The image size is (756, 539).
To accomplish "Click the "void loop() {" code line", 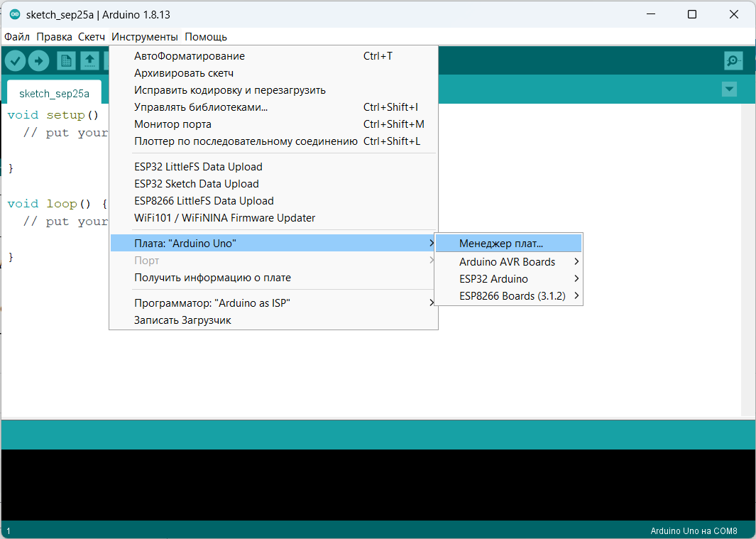I will [x=57, y=204].
